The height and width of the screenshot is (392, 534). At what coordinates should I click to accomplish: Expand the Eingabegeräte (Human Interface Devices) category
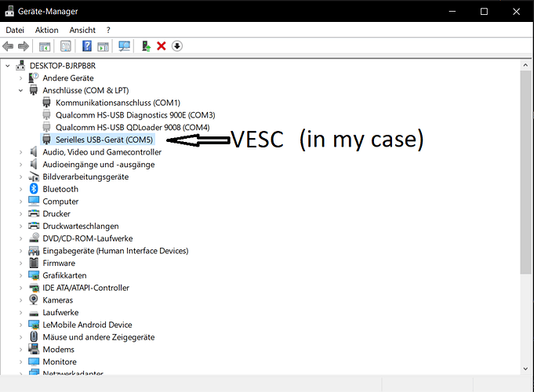pos(20,251)
